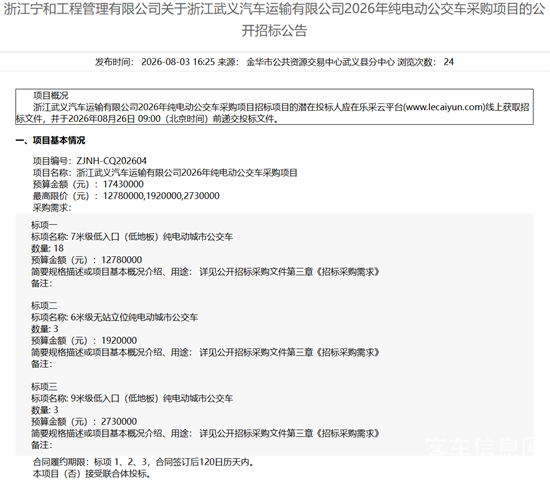The width and height of the screenshot is (550, 482).
Task: Click the 接受联合体投标 line
Action: point(92,474)
